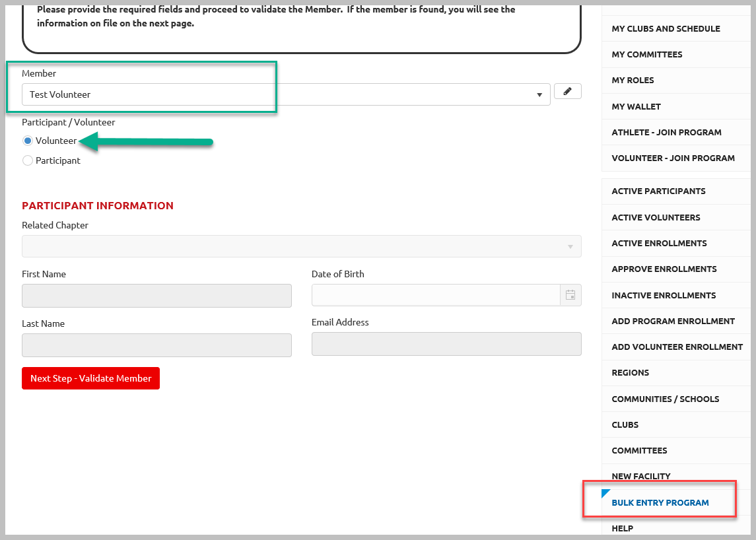
Task: Click the pencil edit icon beside Member
Action: pos(567,91)
